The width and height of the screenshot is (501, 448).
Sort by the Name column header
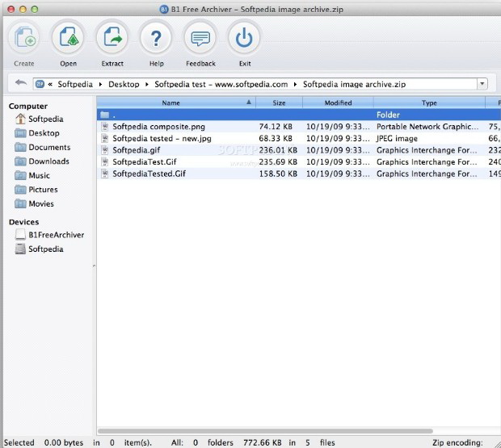pos(176,103)
